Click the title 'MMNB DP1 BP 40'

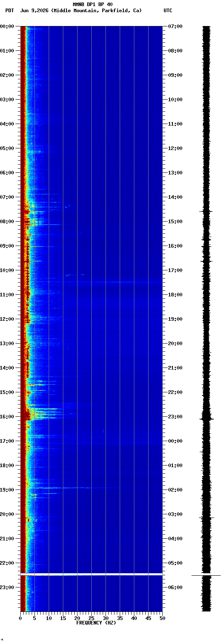(x=93, y=4)
